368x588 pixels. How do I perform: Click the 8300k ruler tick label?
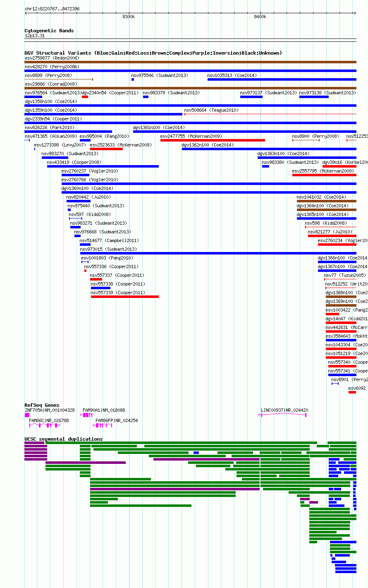click(x=129, y=17)
